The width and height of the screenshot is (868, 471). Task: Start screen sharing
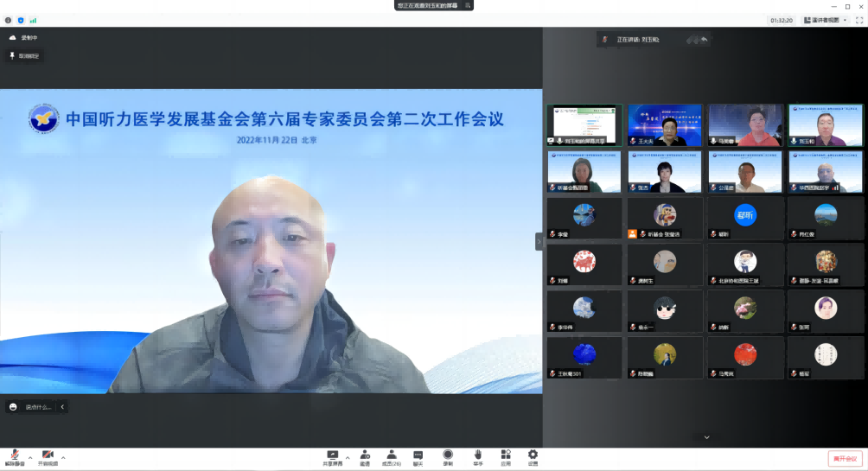click(x=333, y=458)
